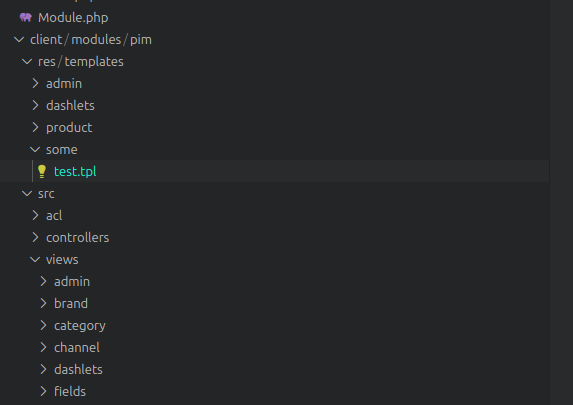Collapse the res/templates folder chevron
Image resolution: width=573 pixels, height=405 pixels.
pos(27,61)
